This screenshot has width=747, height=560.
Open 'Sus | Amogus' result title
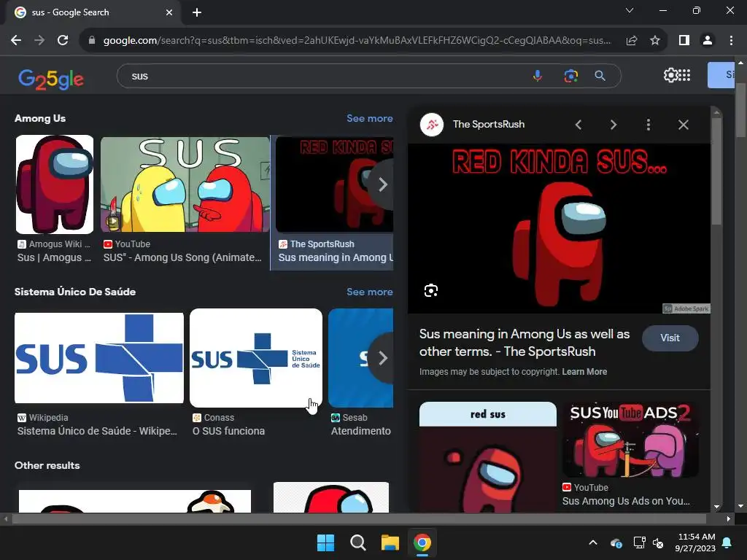tap(54, 257)
